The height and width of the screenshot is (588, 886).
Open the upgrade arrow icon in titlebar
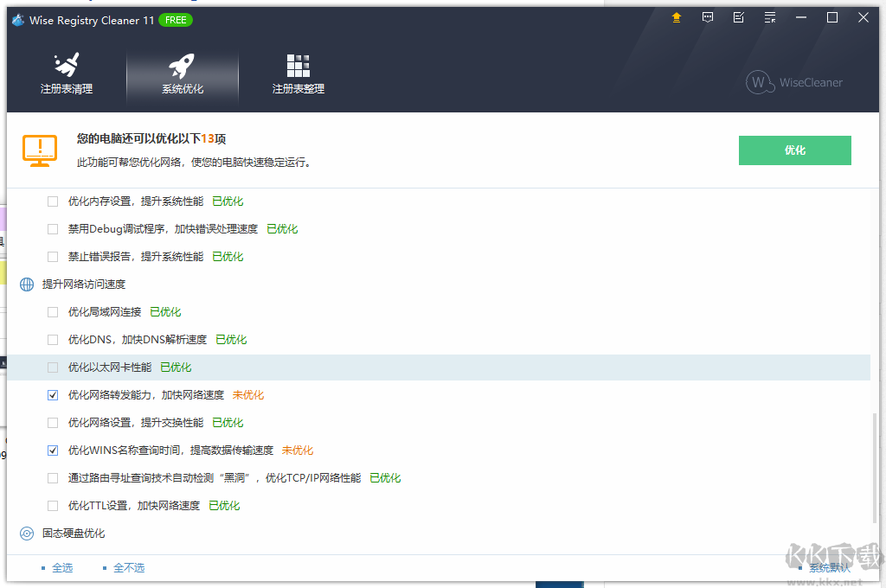pyautogui.click(x=676, y=16)
